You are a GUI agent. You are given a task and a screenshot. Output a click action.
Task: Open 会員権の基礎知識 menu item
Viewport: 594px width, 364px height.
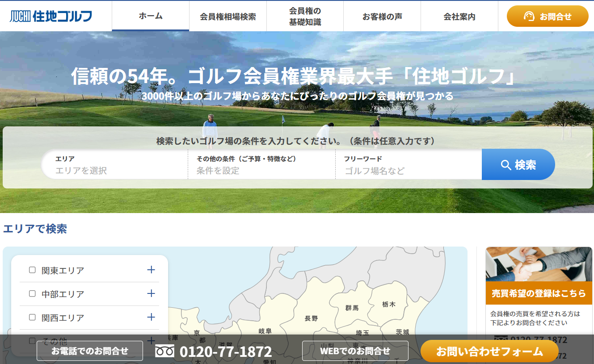305,17
